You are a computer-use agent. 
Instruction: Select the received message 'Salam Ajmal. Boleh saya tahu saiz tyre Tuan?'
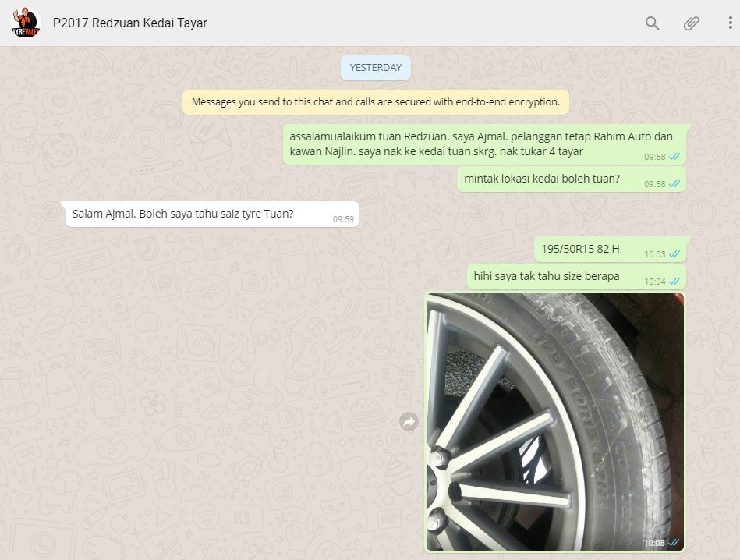tap(212, 214)
